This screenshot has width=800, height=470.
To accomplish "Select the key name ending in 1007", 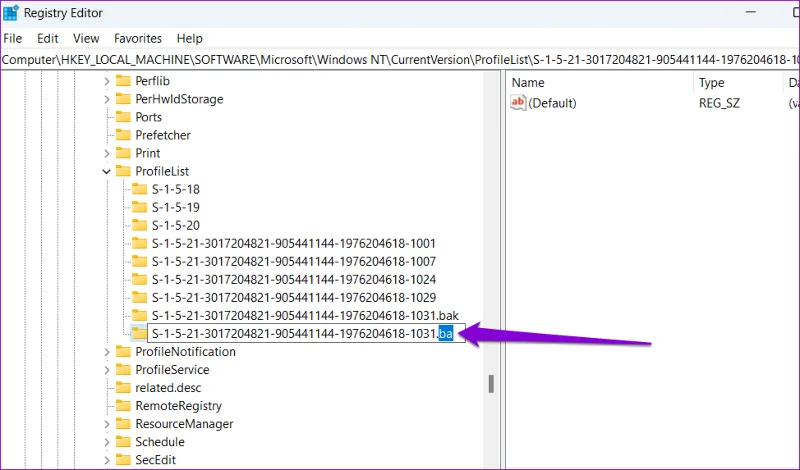I will point(294,262).
